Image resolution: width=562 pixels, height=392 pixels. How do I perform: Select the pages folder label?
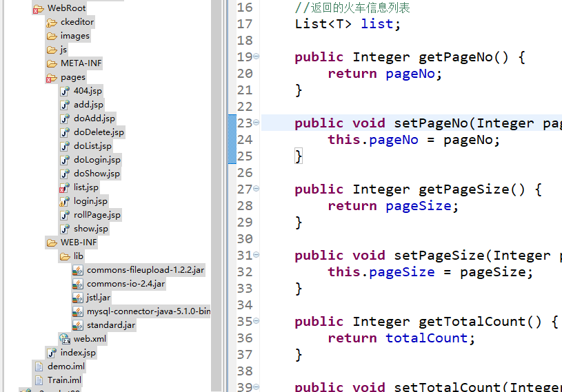[x=73, y=77]
